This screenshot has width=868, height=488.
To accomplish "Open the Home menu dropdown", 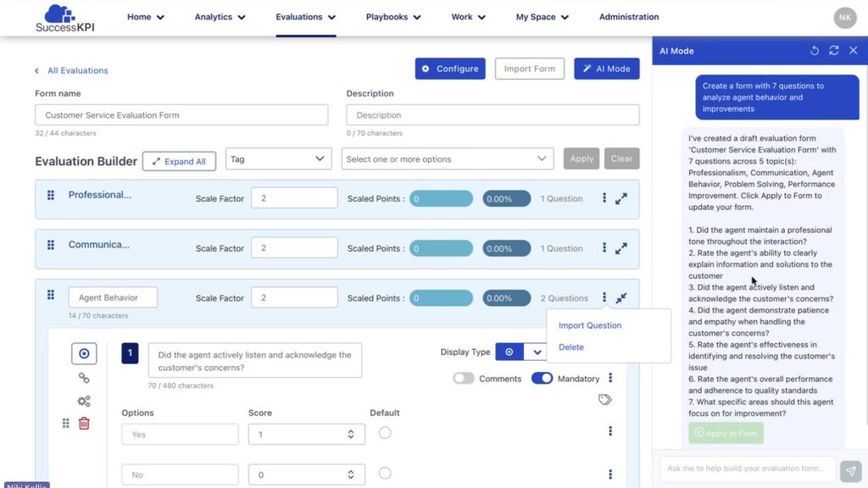I will pyautogui.click(x=146, y=17).
